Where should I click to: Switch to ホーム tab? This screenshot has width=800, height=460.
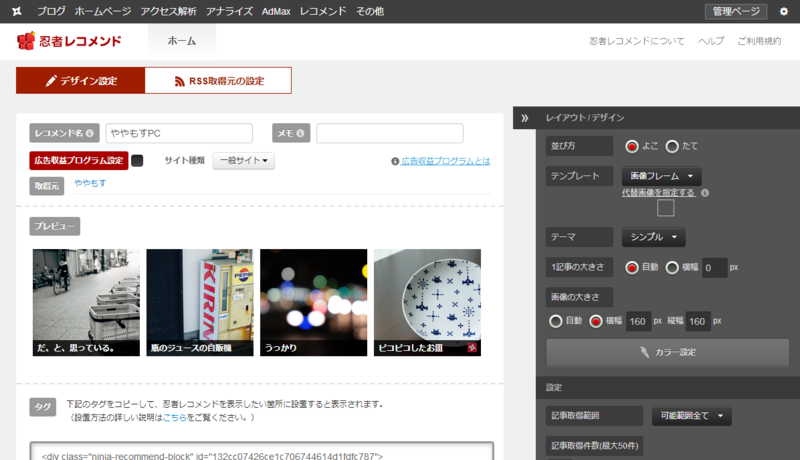click(182, 41)
